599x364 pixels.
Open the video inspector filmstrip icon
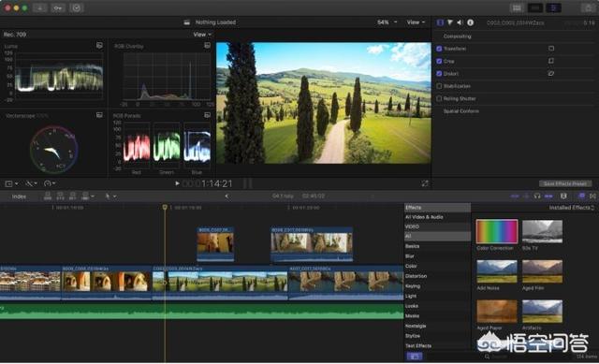click(440, 22)
